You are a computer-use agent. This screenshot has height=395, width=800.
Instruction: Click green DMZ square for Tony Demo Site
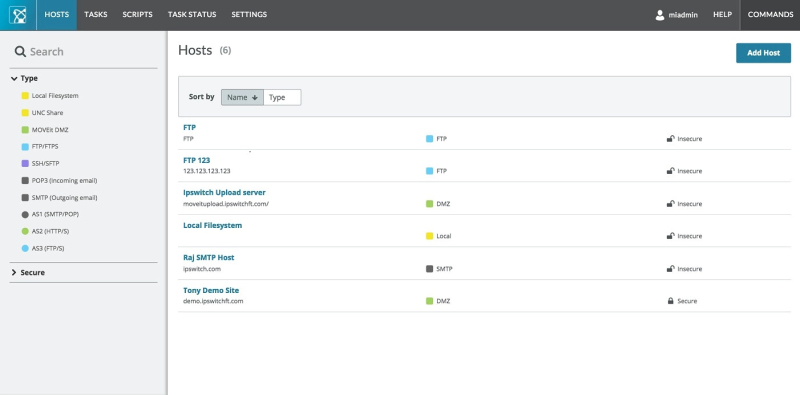click(430, 301)
